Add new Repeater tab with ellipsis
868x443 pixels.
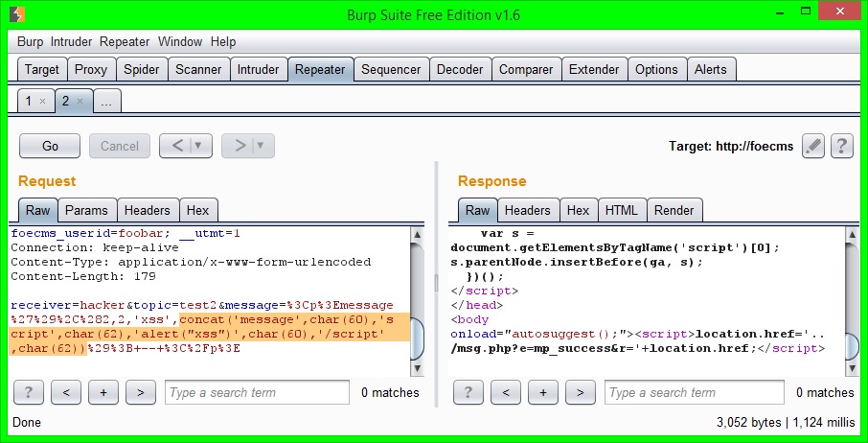(107, 102)
